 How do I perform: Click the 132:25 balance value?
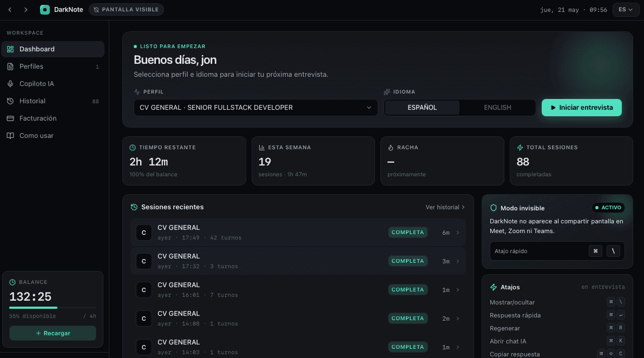click(30, 296)
